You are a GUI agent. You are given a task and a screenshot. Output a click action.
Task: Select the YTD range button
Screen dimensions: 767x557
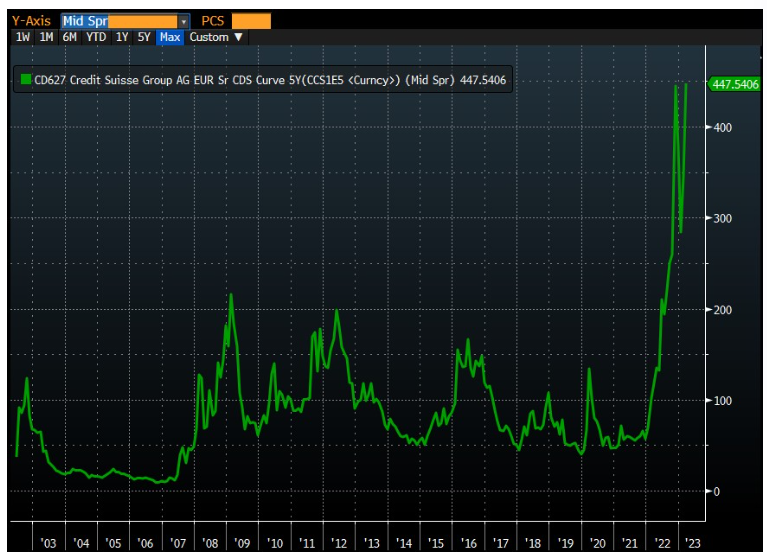click(97, 37)
